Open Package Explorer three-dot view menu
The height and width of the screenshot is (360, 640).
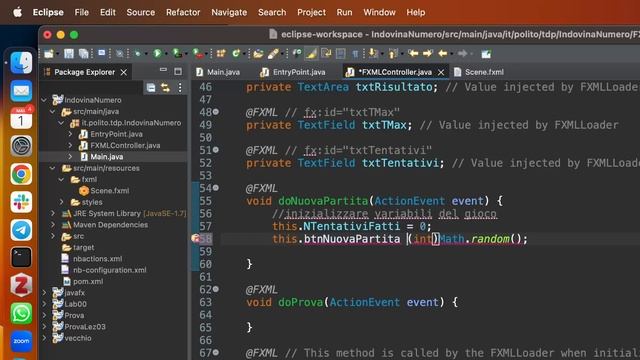pos(180,87)
